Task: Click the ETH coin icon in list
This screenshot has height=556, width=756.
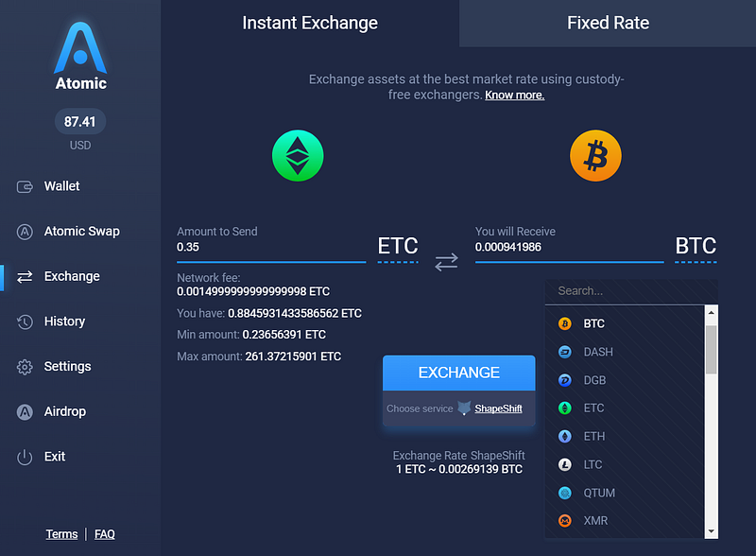Action: (x=564, y=436)
